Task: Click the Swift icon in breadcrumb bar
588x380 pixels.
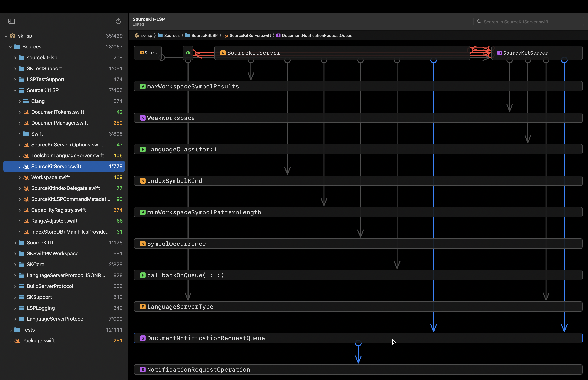Action: click(226, 36)
